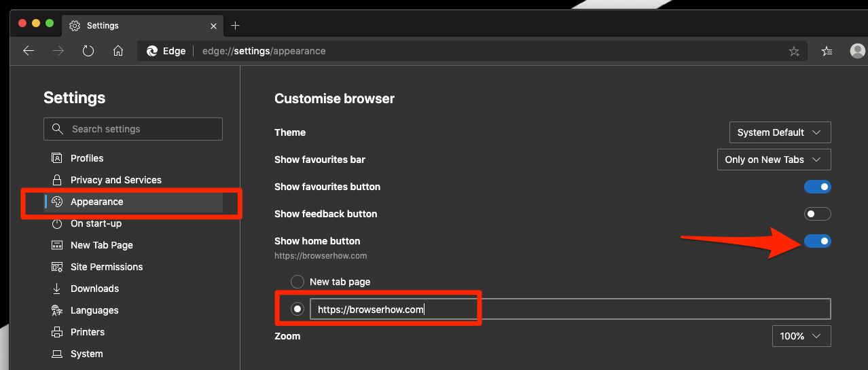Viewport: 868px width, 370px height.
Task: Click the Printers icon
Action: pyautogui.click(x=57, y=332)
